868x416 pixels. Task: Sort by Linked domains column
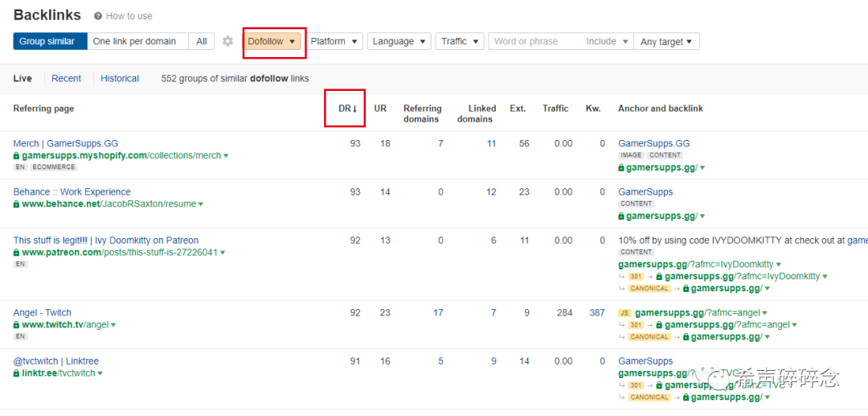click(x=477, y=113)
